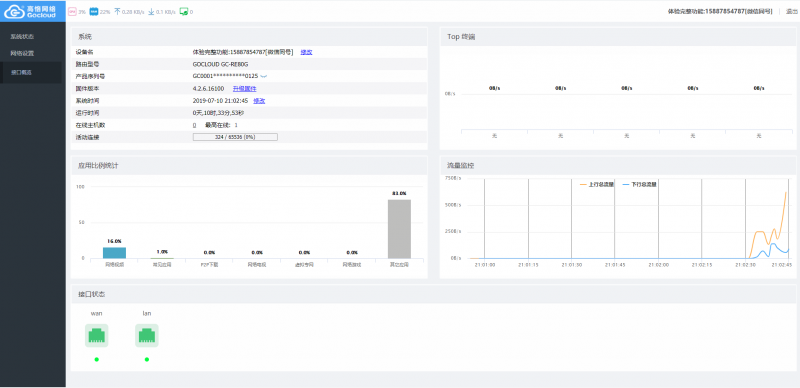Click 修改 link beside device name
Image resolution: width=800 pixels, height=388 pixels.
pos(306,52)
